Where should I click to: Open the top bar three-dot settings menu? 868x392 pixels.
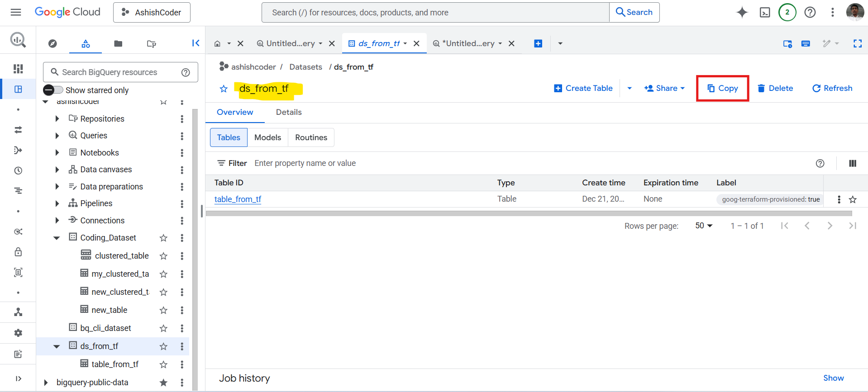click(x=832, y=12)
